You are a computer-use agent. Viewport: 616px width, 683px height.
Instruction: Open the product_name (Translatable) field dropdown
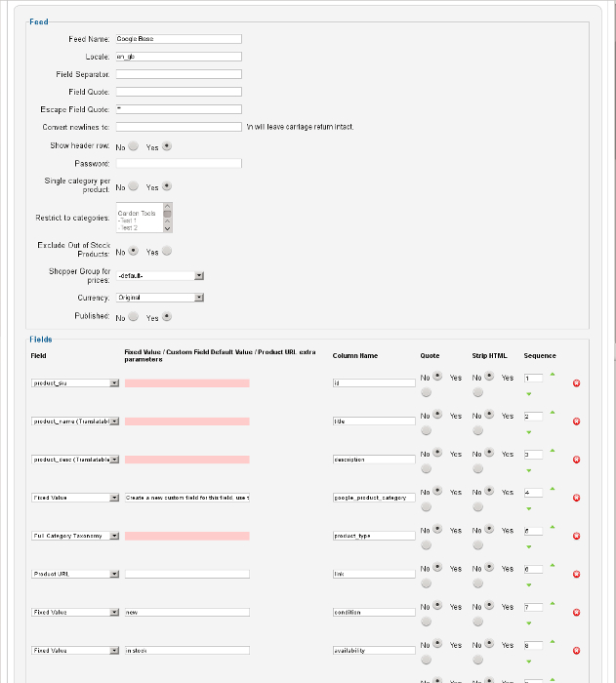click(x=75, y=422)
